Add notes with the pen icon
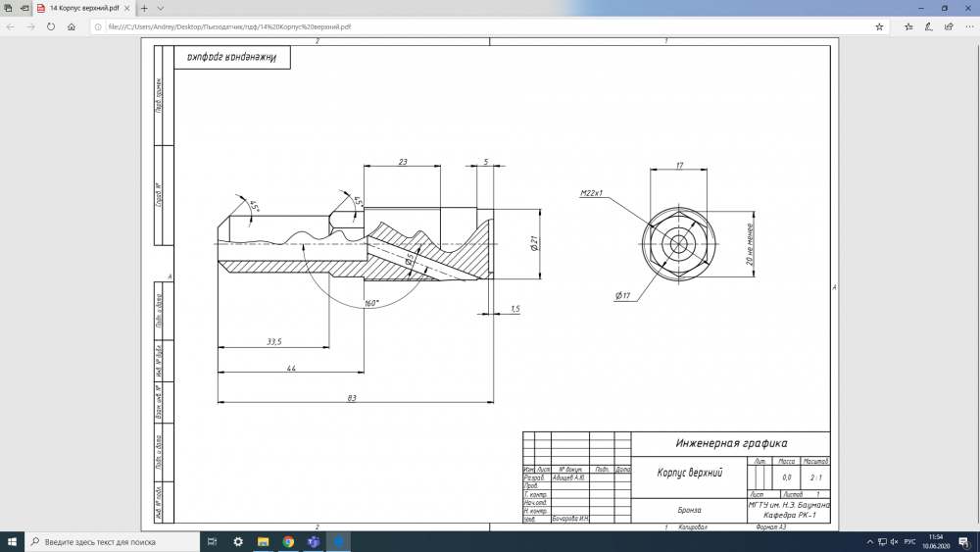The width and height of the screenshot is (980, 552). (x=929, y=26)
